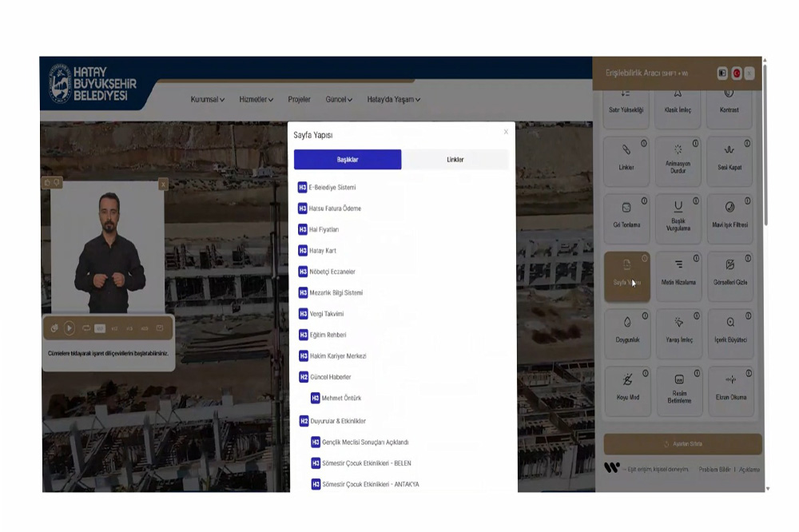Click the İçerik Büyüteci magnifier tile
This screenshot has width=799, height=532.
coord(729,333)
